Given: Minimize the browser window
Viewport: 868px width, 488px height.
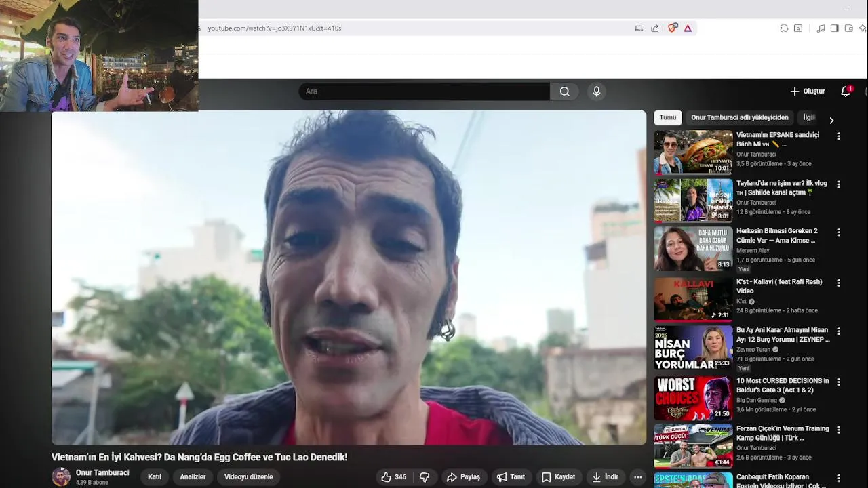Looking at the screenshot, I should [x=847, y=9].
